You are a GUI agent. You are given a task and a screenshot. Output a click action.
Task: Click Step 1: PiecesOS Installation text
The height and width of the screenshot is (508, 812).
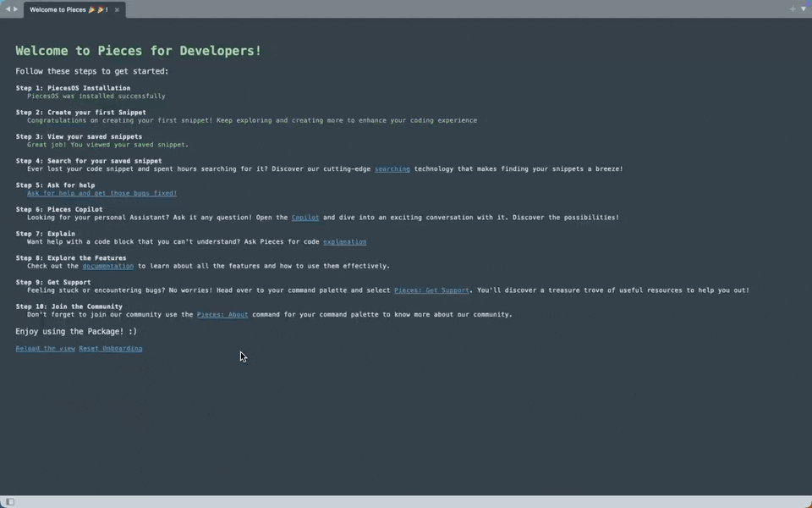[73, 88]
